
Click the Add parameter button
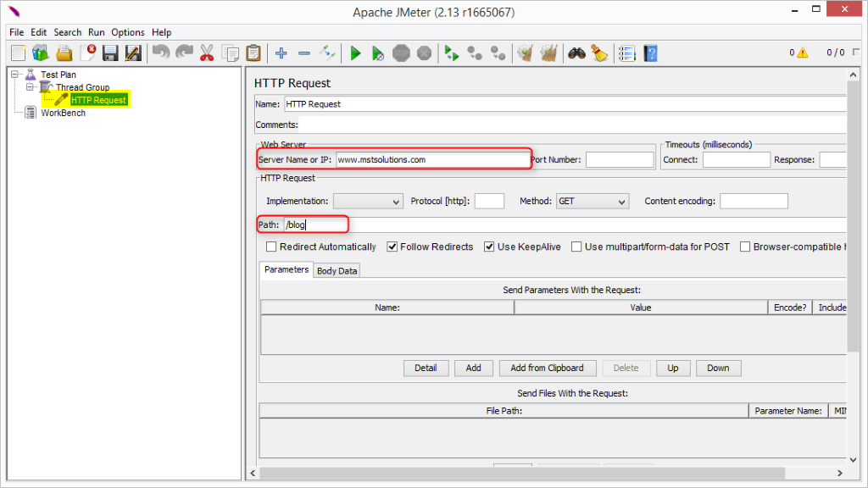[x=473, y=368]
